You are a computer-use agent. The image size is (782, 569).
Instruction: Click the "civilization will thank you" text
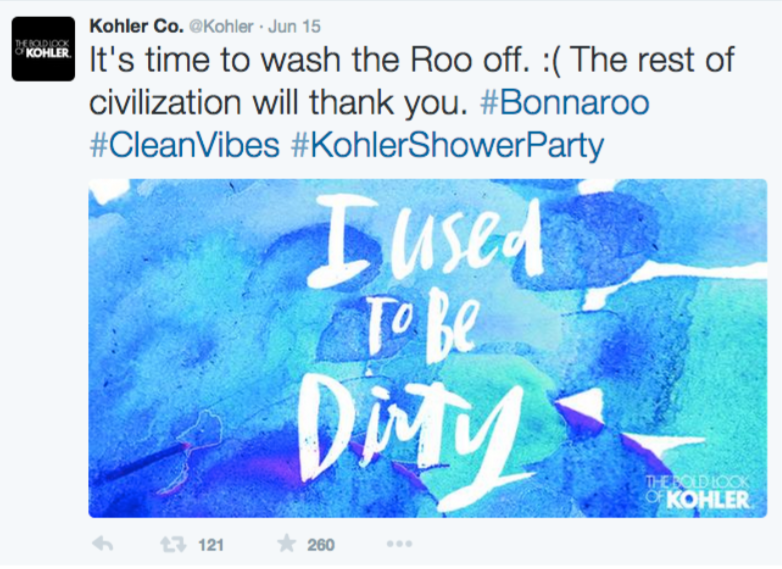280,103
